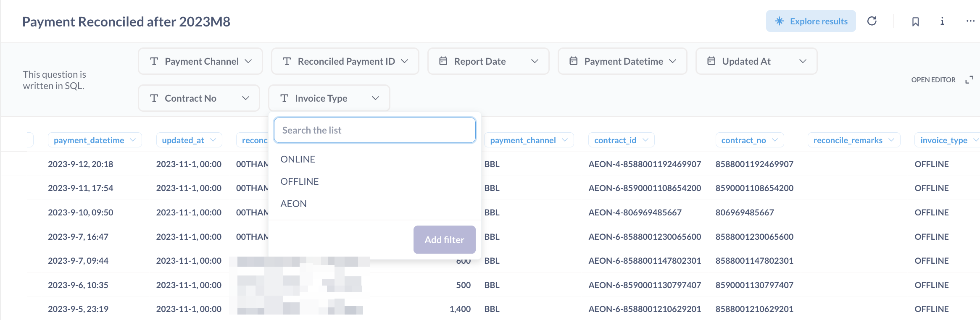Open the Payment Datetime filter dropdown
980x320 pixels.
622,61
